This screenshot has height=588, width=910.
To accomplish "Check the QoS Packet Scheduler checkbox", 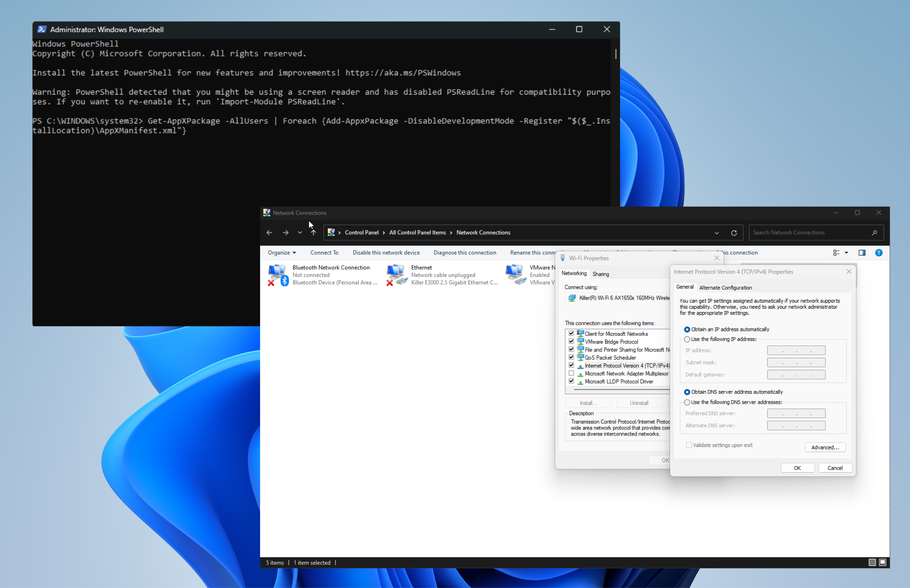I will [572, 357].
